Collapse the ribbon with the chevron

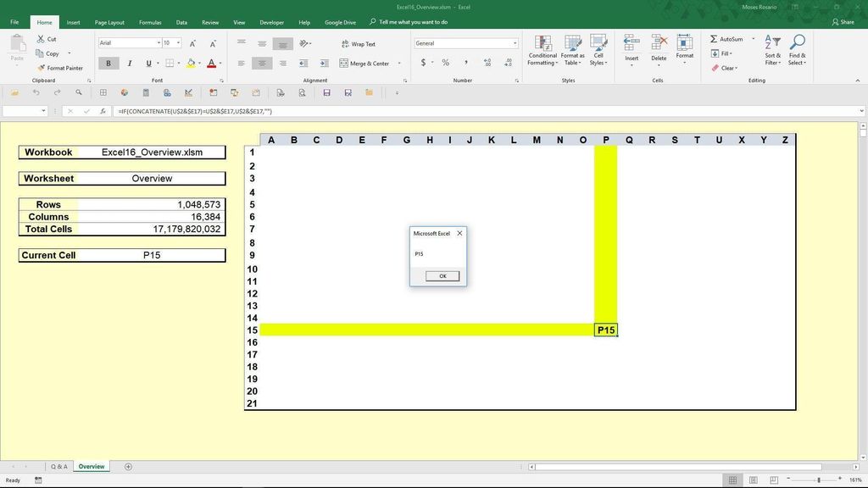click(x=858, y=80)
